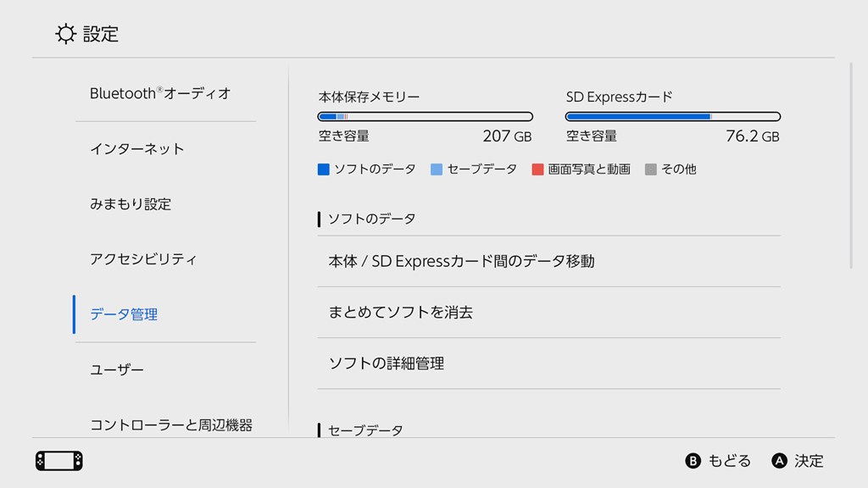Click the light blue セーブデータ legend swatch
The width and height of the screenshot is (868, 488).
pos(437,169)
